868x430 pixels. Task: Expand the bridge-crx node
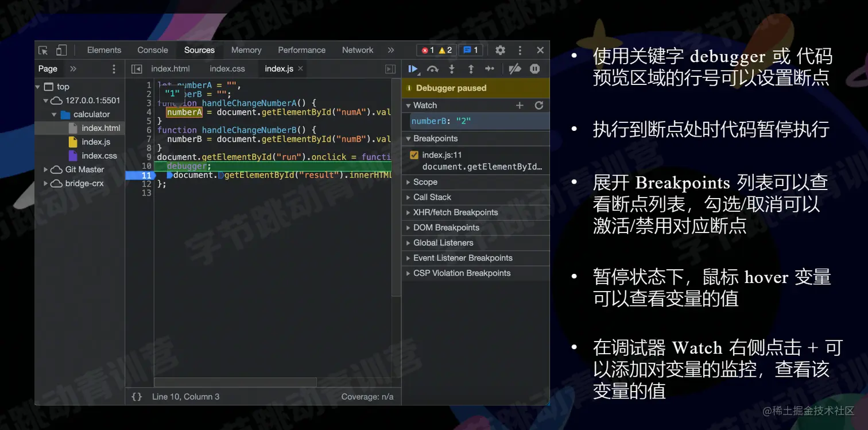[x=46, y=184]
